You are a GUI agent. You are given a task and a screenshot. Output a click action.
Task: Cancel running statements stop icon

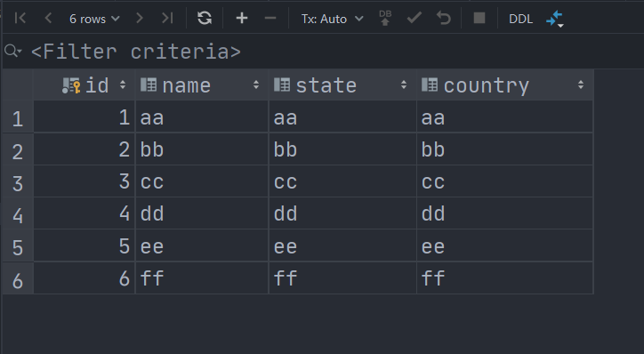(x=479, y=18)
